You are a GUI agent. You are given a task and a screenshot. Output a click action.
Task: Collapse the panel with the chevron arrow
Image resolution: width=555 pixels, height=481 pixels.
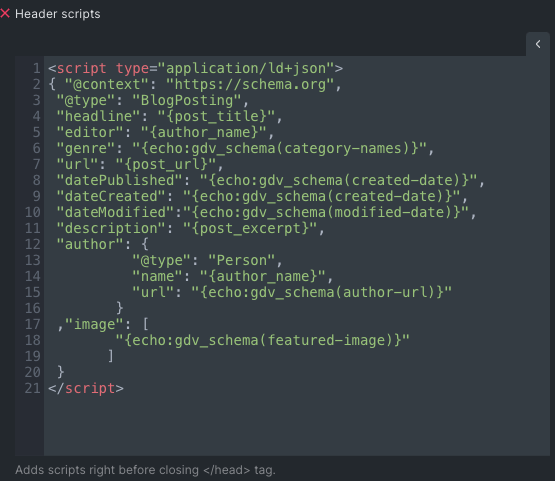click(x=538, y=44)
